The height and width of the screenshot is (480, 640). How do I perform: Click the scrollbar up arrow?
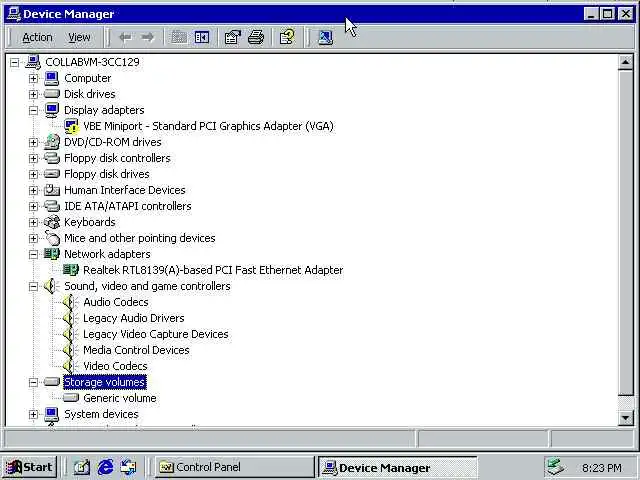point(625,63)
